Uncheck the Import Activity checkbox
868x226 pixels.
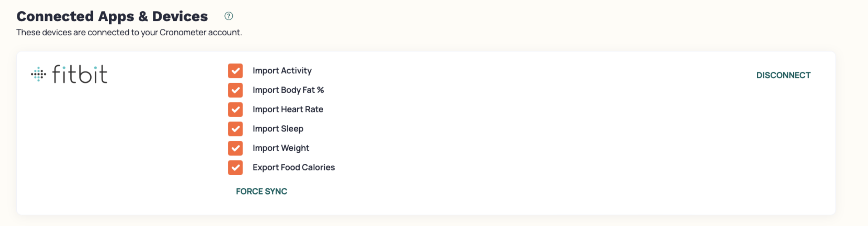(235, 71)
